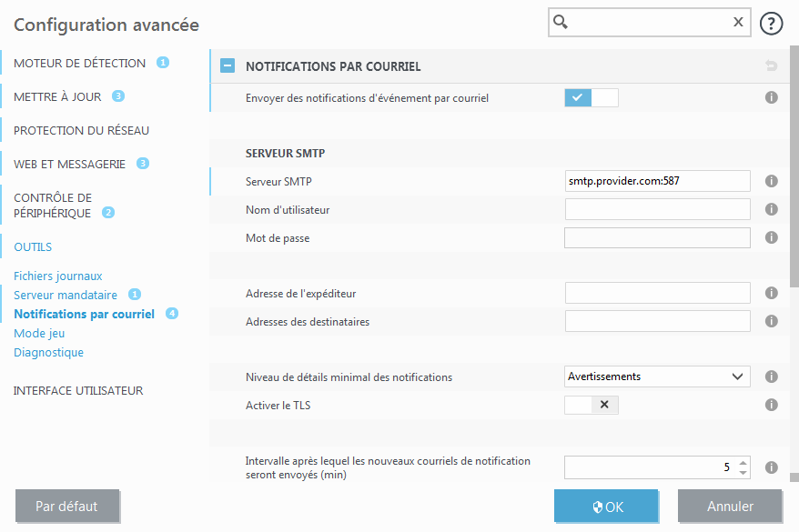Click the search magnifier icon
Screen dimensions: 799x532
560,22
